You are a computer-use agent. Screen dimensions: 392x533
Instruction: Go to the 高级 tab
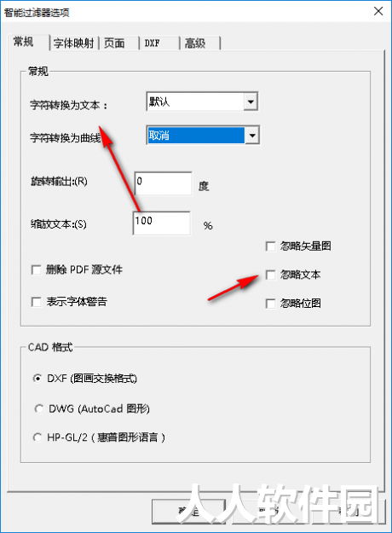[x=199, y=43]
